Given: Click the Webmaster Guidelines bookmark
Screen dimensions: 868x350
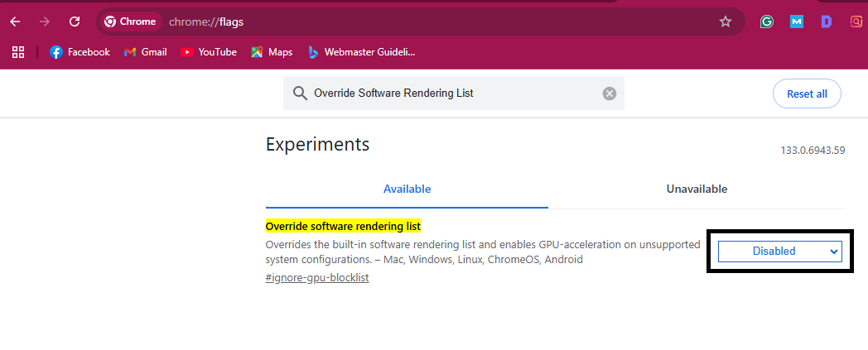Looking at the screenshot, I should coord(361,52).
